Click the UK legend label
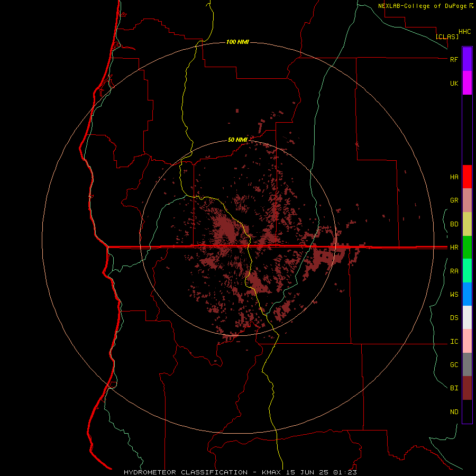The image size is (476, 476). point(454,84)
